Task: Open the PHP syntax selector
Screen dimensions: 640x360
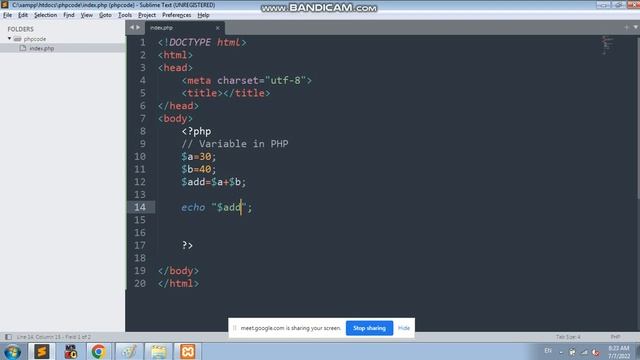Action: (615, 337)
